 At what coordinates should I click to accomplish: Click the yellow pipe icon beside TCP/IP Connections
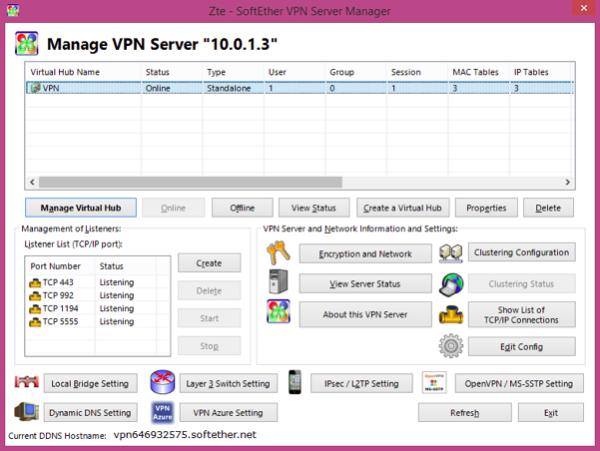[451, 314]
